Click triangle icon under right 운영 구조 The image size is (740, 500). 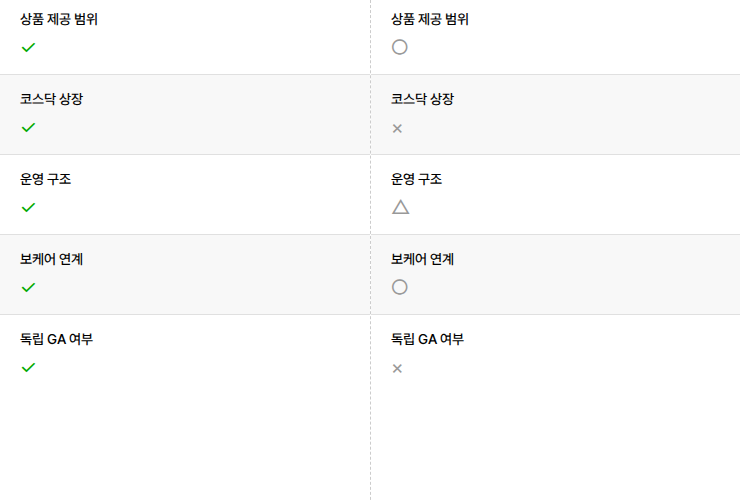pos(400,207)
